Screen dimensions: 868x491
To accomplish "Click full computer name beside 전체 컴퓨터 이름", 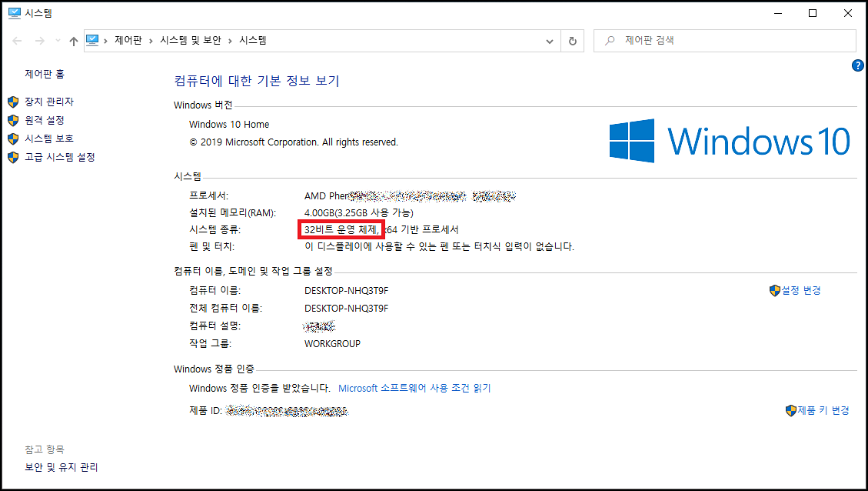I will coord(347,308).
